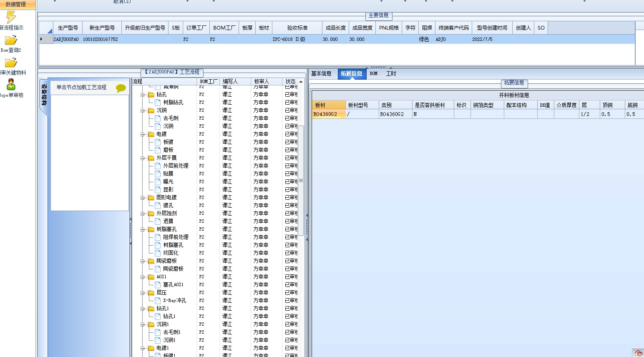This screenshot has height=357, width=644.
Task: Open the 审关键物料 folder icon
Action: point(11,63)
